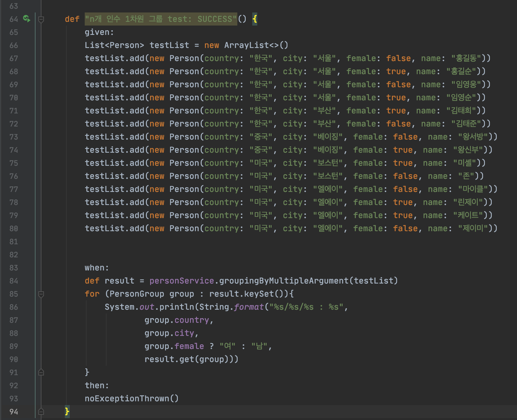Screen dimensions: 517x420
Task: Click city string "베이징" on line 73
Action: 328,137
